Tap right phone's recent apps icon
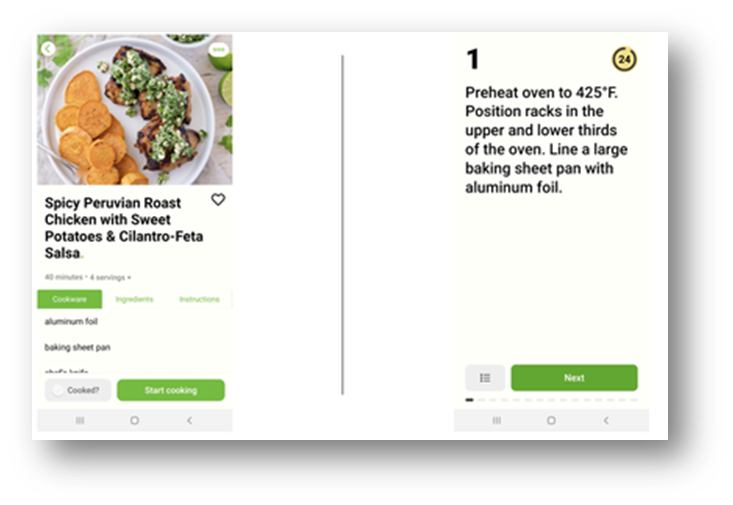 [x=497, y=420]
